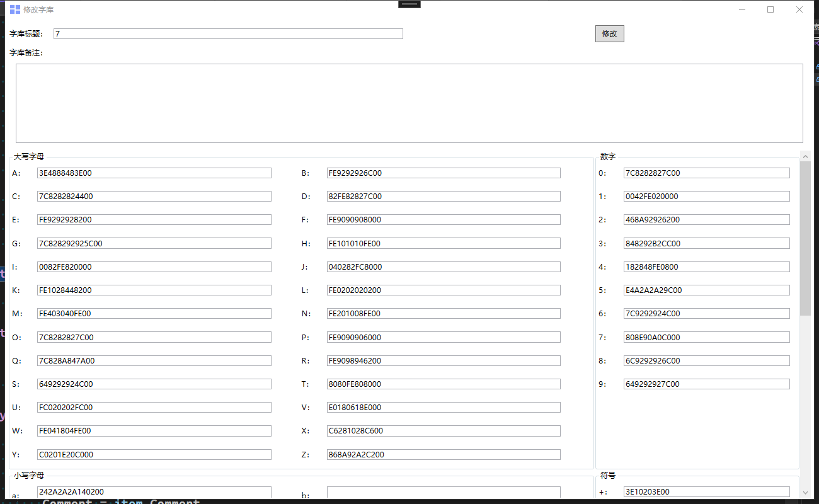The image size is (819, 504).
Task: Click the 字库标题 input field
Action: tap(228, 33)
